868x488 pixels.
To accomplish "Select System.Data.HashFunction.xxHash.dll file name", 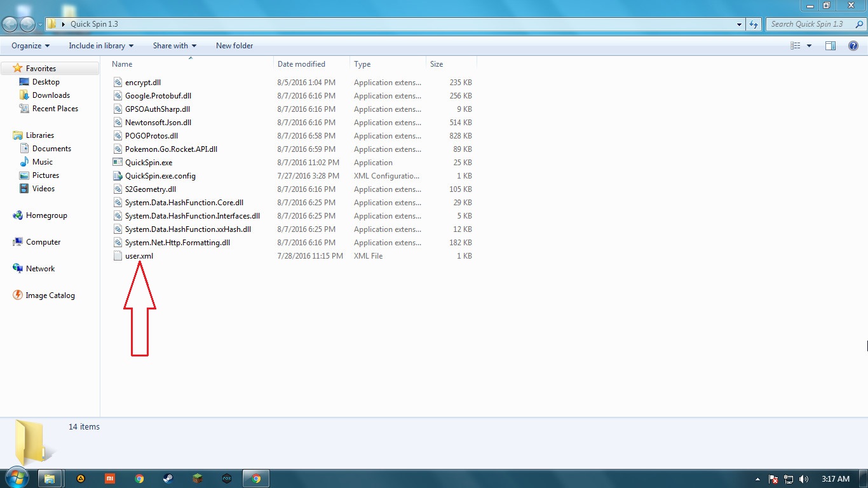I will point(188,229).
